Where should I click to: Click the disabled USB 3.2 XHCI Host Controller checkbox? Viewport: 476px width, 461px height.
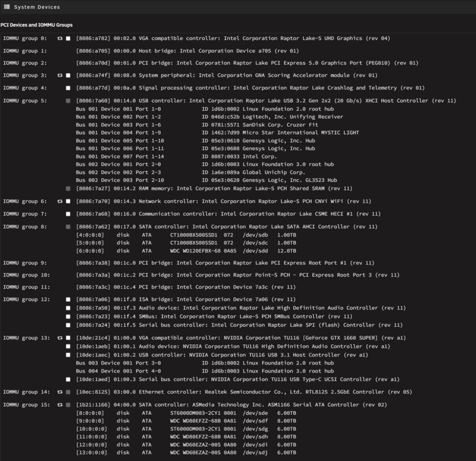point(68,101)
